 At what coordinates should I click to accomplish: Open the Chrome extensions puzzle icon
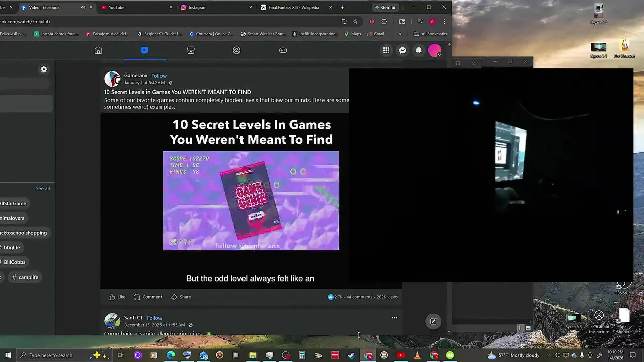point(384,21)
